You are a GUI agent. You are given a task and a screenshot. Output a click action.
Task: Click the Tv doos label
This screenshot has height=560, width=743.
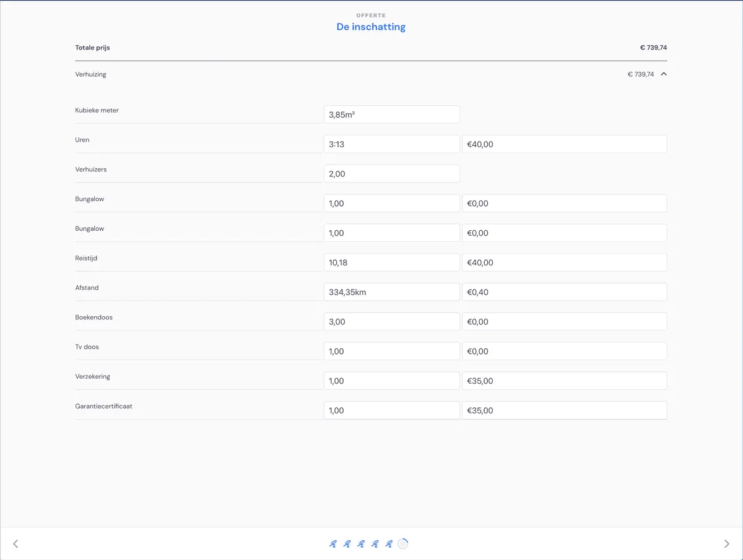point(87,347)
